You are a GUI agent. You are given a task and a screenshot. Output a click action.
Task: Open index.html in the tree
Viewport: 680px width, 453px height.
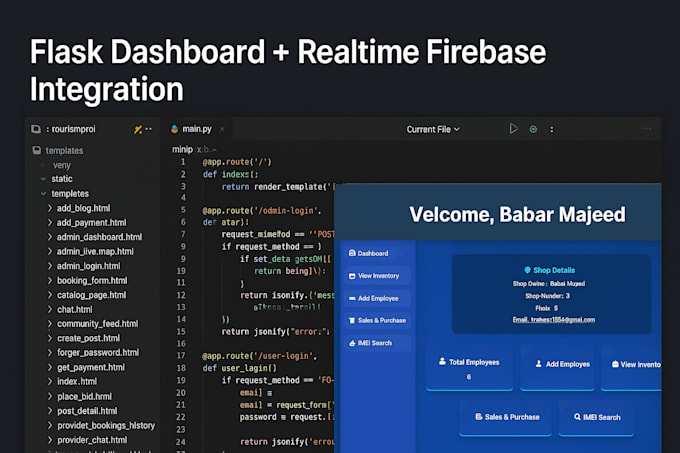pyautogui.click(x=77, y=381)
